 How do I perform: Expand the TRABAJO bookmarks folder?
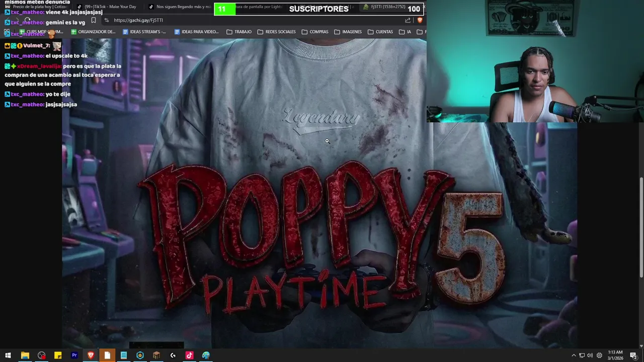pyautogui.click(x=239, y=32)
